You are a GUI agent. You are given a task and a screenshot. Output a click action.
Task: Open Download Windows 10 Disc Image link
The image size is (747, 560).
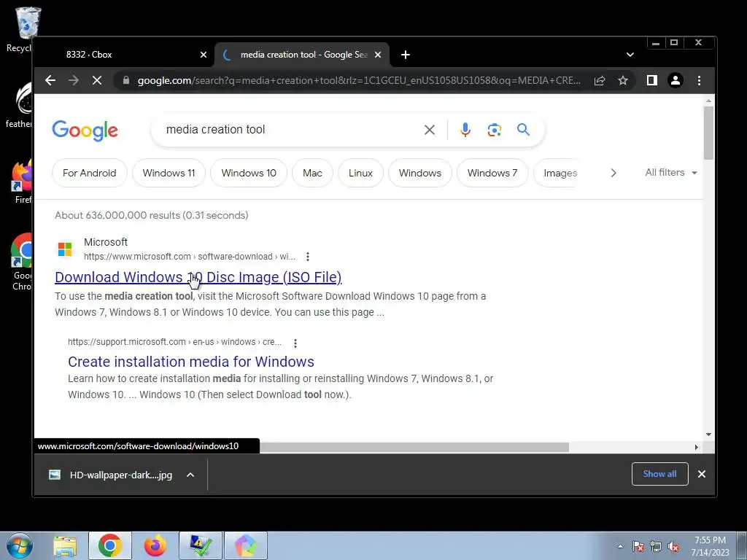pos(198,277)
